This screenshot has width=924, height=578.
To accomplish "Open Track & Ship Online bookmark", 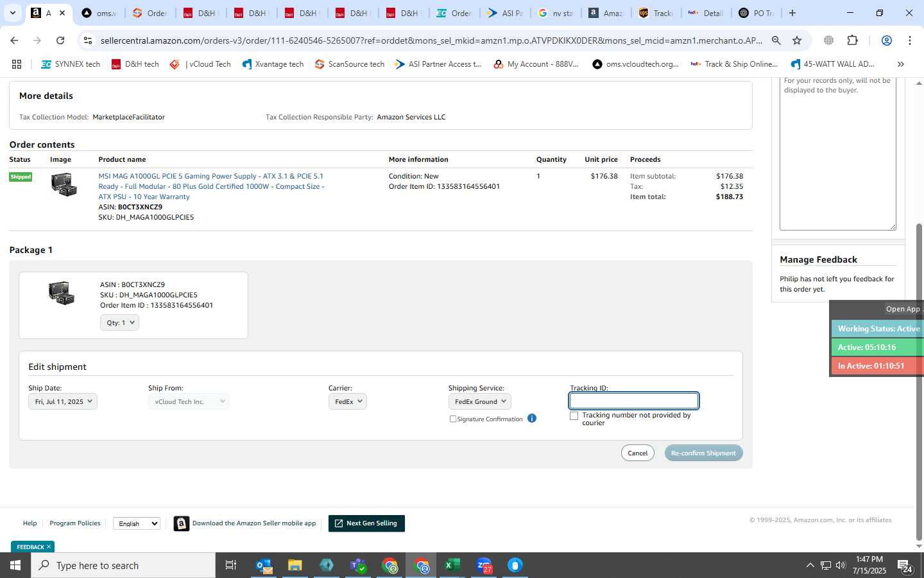I will [x=734, y=64].
